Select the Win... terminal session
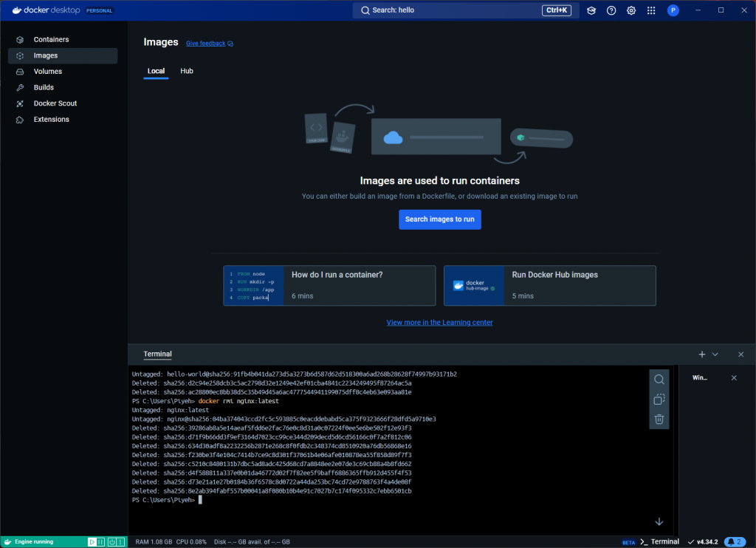Screen dimensions: 756x548 700,377
